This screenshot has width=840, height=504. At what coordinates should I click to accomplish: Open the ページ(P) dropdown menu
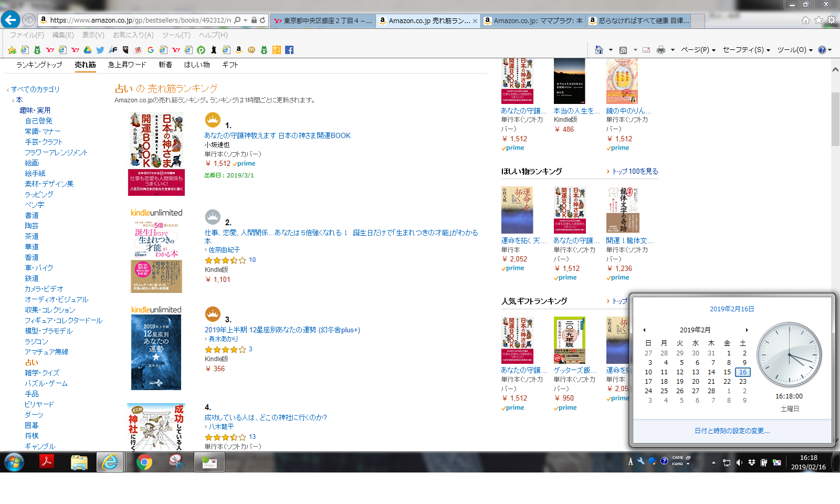(x=698, y=50)
